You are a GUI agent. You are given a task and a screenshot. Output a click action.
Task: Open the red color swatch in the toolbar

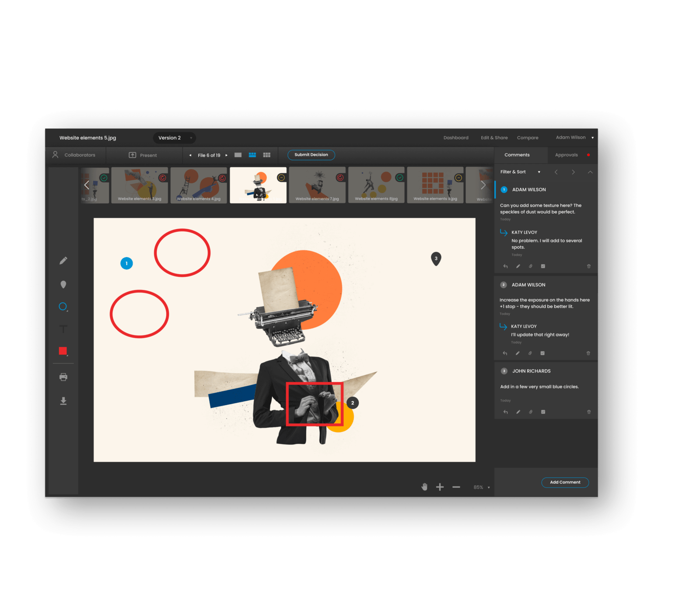pos(63,350)
